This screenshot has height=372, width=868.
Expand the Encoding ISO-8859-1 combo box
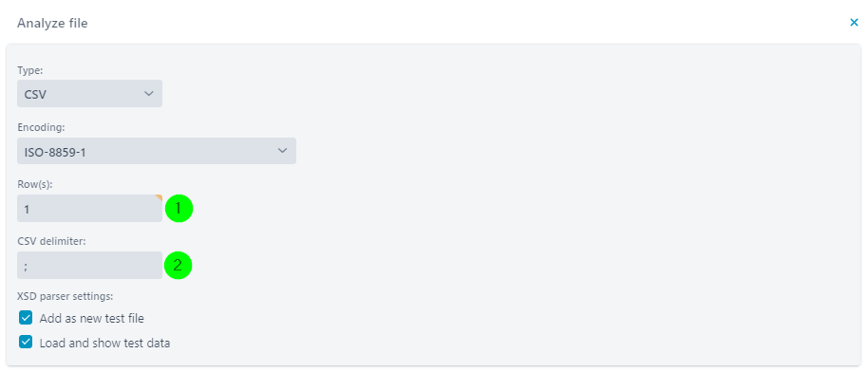coord(157,151)
